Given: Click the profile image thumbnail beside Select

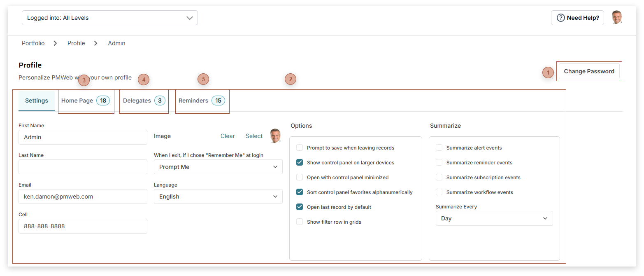Looking at the screenshot, I should tap(275, 136).
